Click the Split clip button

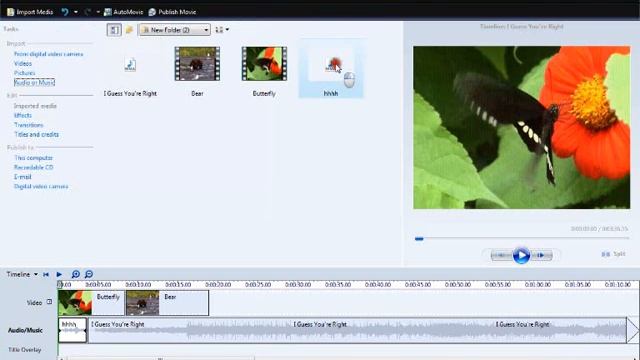pyautogui.click(x=613, y=254)
